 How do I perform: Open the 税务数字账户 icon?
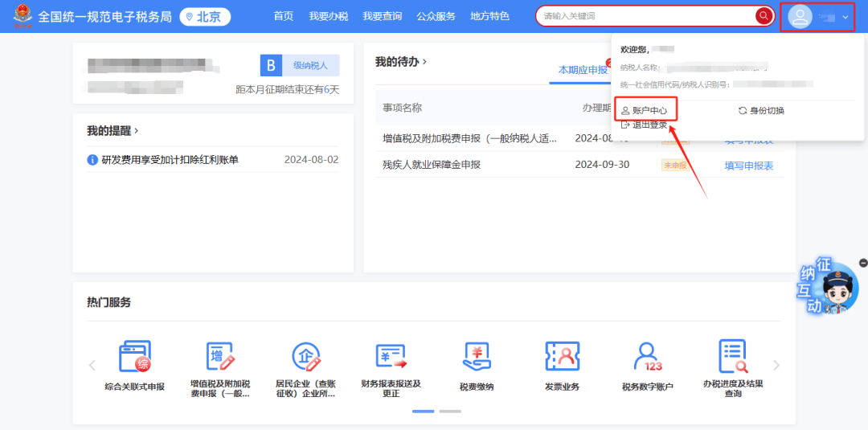[x=647, y=357]
